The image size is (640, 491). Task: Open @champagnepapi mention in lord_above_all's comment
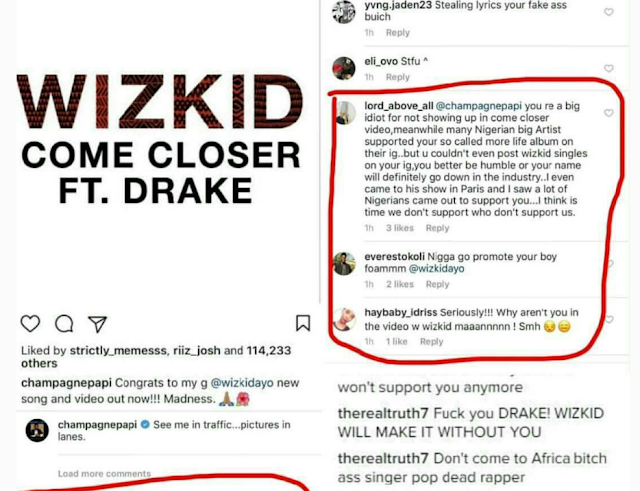click(478, 106)
